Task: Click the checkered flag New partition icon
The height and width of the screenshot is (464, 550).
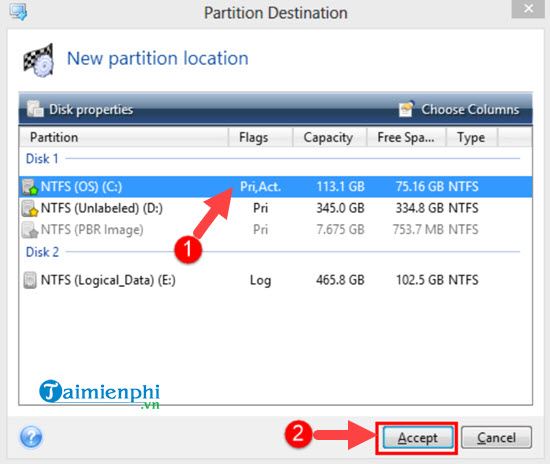Action: click(x=39, y=60)
